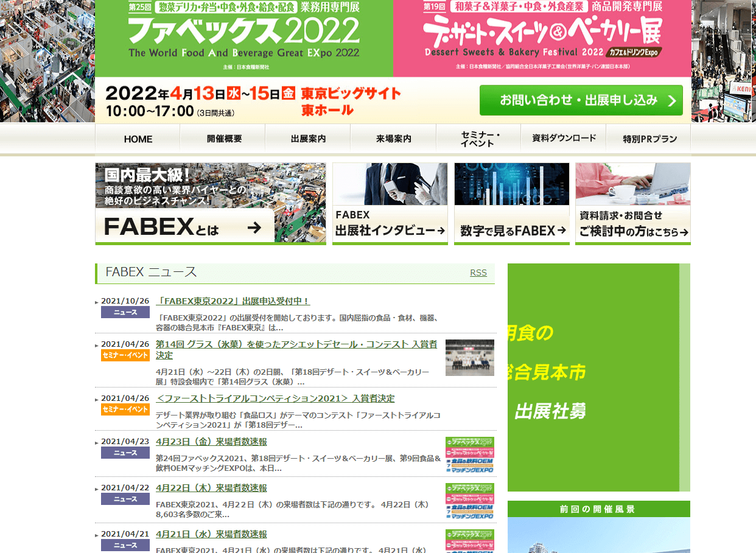Click the 前回の開催風景 heading
This screenshot has height=553, width=756.
pos(599,509)
